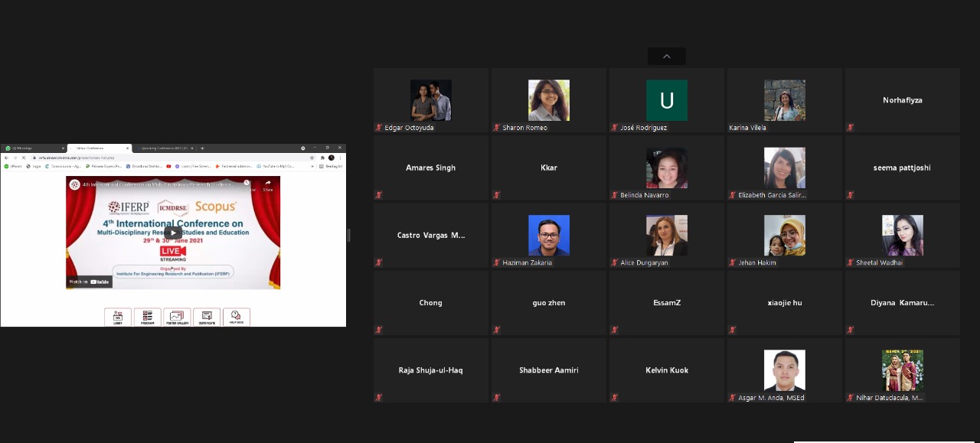
Task: Click the Amares Singh participant name
Action: pos(431,168)
